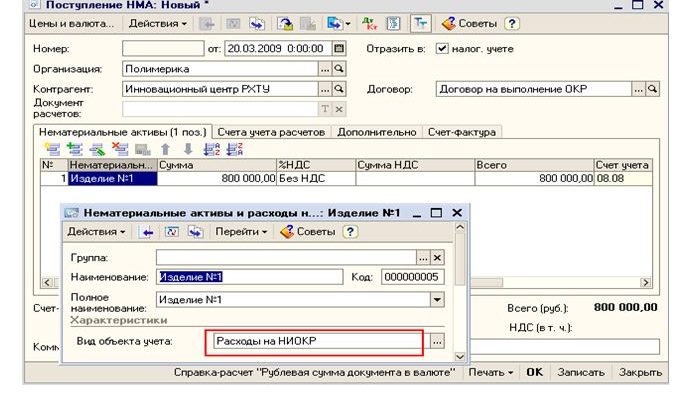Image resolution: width=688 pixels, height=400 pixels.
Task: Click help question mark in Изделие №1 dialog
Action: pos(350,232)
